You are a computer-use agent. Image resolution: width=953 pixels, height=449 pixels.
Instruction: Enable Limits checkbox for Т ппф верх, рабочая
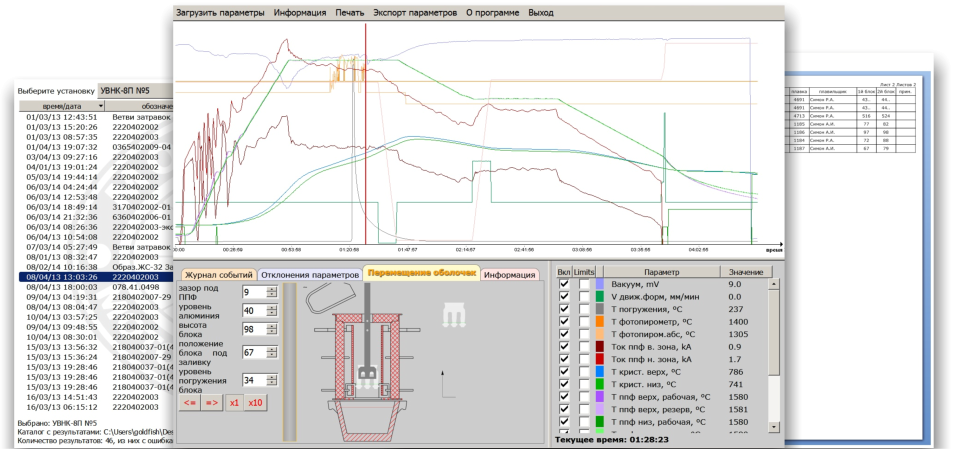[584, 397]
